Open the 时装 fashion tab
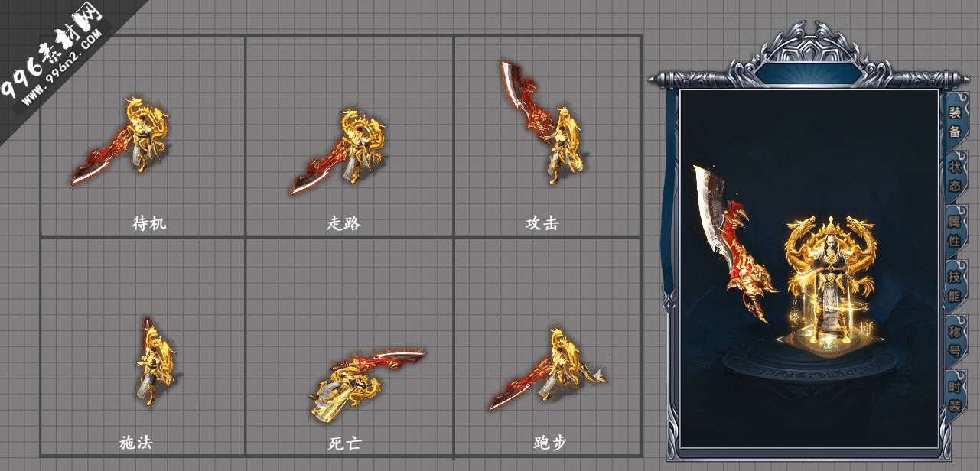Image resolution: width=980 pixels, height=471 pixels. point(955,395)
